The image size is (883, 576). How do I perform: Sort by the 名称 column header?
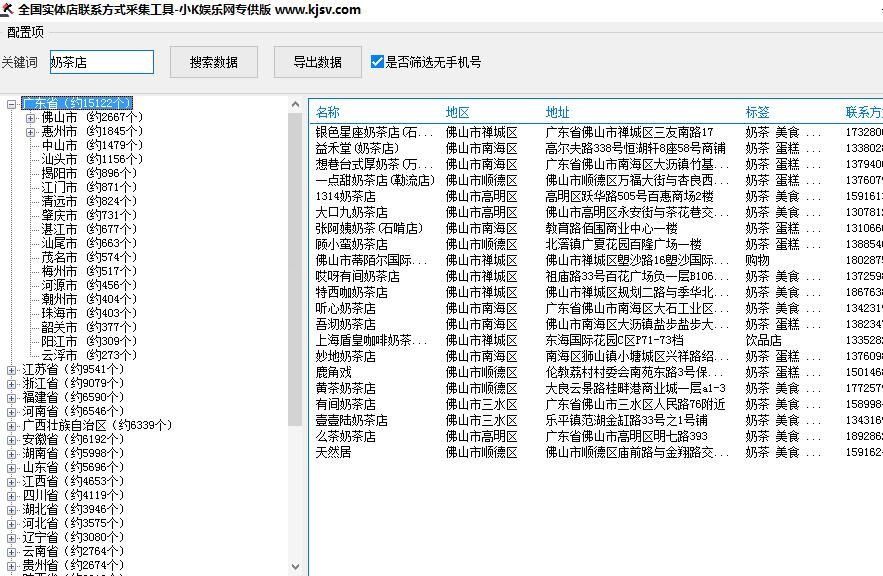pos(328,113)
